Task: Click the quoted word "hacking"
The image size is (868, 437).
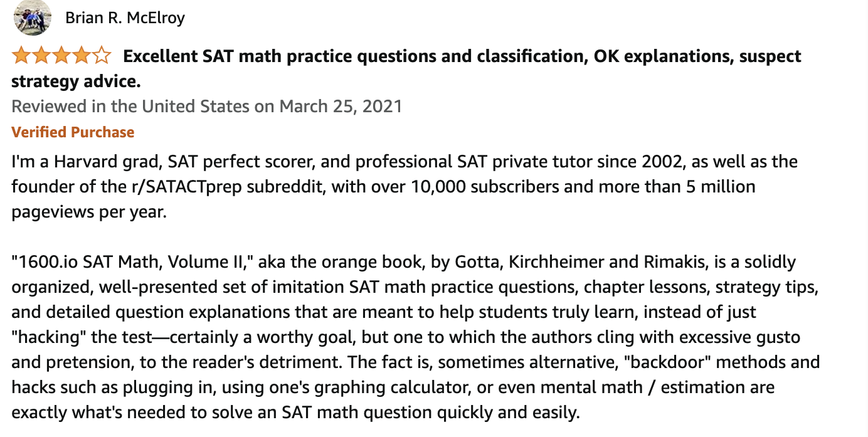Action: point(49,337)
